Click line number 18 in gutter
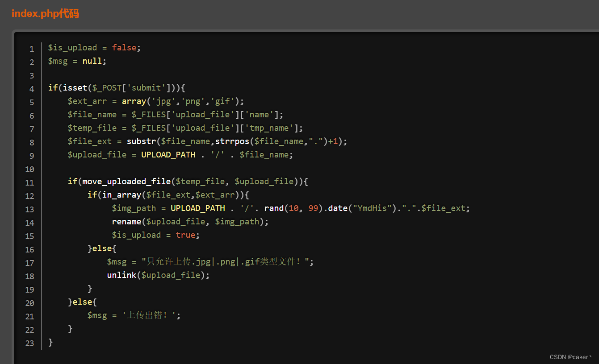 click(x=30, y=276)
